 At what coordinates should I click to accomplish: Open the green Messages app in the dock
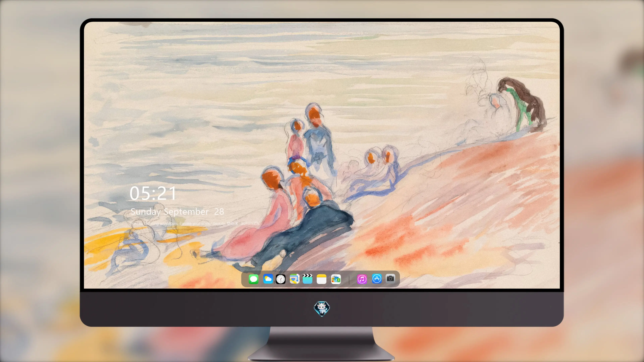(254, 279)
